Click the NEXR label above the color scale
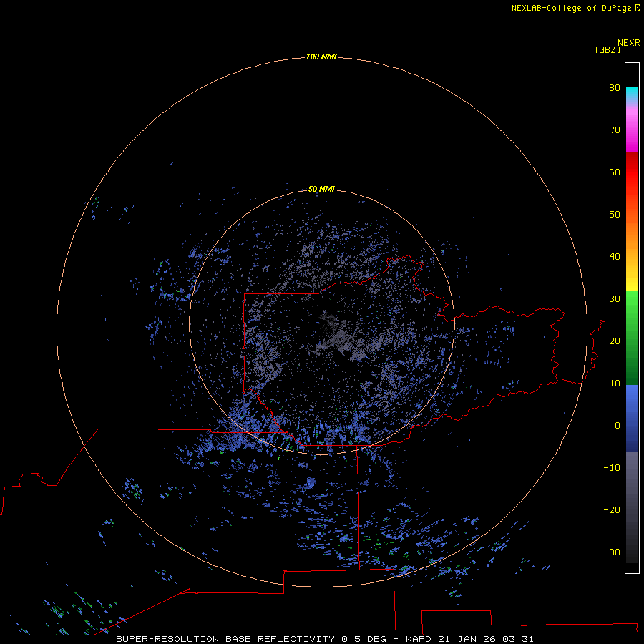Viewport: 644px width, 644px height. (x=629, y=43)
